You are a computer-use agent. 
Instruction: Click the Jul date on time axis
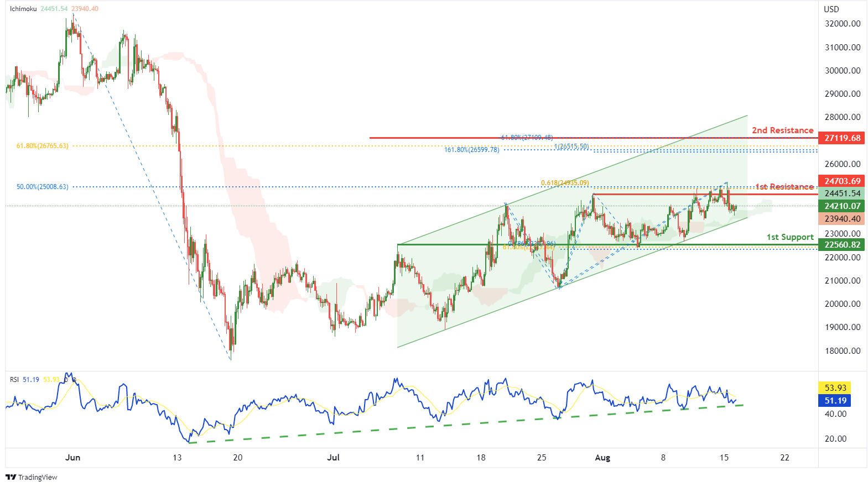[x=333, y=458]
